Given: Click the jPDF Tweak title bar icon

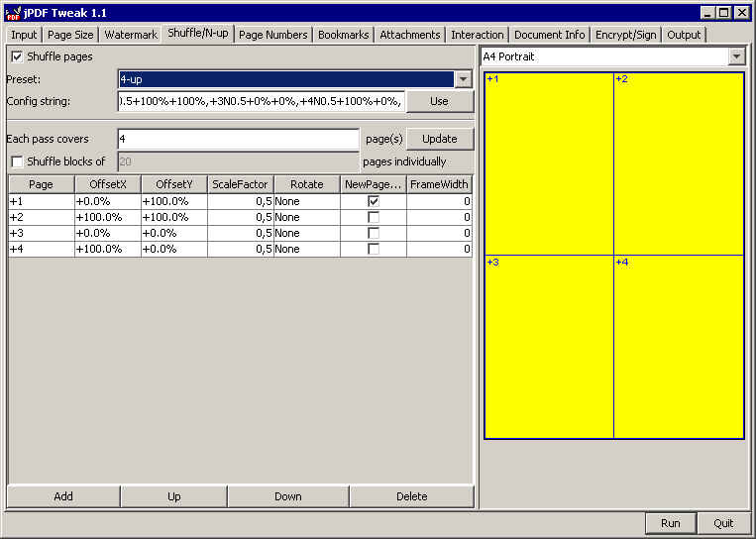Looking at the screenshot, I should [x=12, y=13].
